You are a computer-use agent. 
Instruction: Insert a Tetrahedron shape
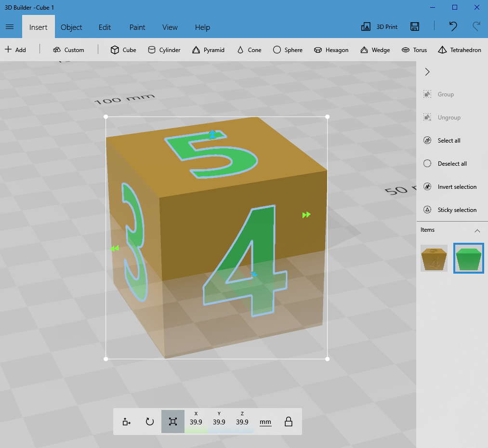(460, 50)
